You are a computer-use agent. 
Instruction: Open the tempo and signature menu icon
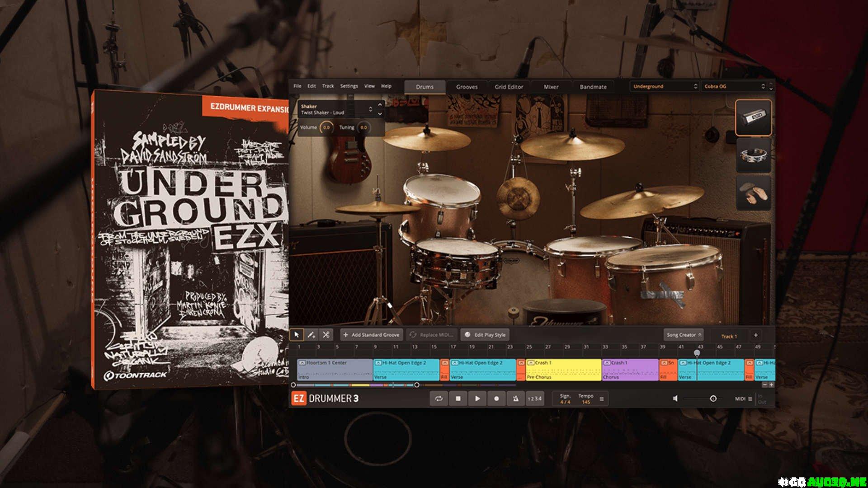601,399
